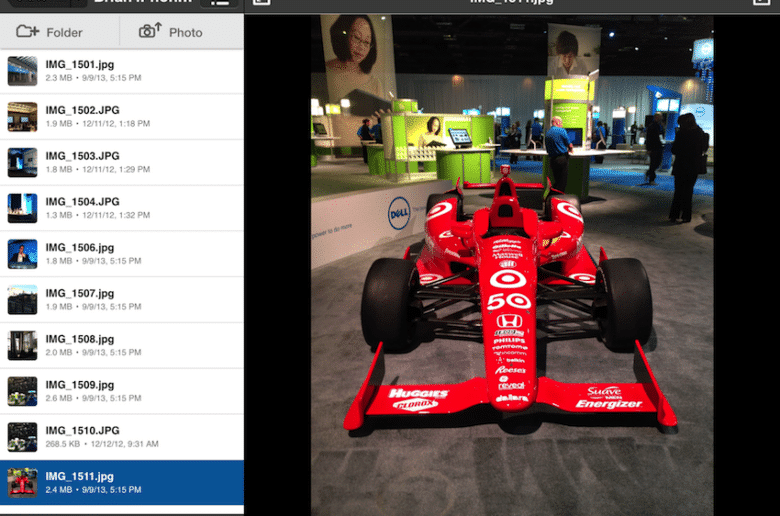Click the 1.8 MB 12/11/12, 1:29 PM details

pos(98,169)
